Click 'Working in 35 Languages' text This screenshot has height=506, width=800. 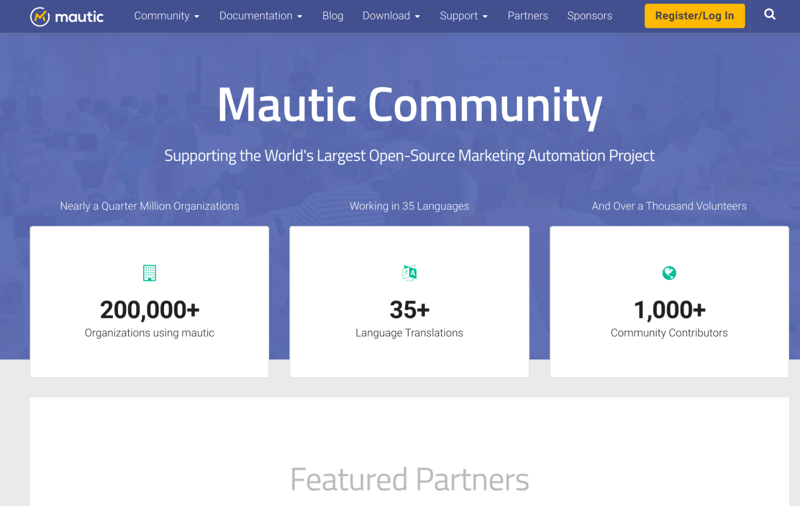[x=409, y=206]
